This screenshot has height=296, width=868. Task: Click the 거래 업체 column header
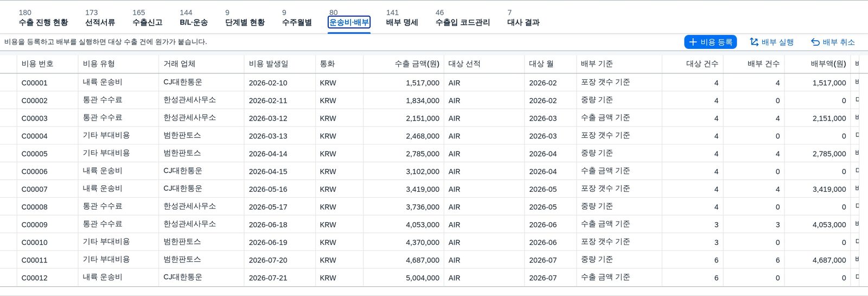point(201,64)
